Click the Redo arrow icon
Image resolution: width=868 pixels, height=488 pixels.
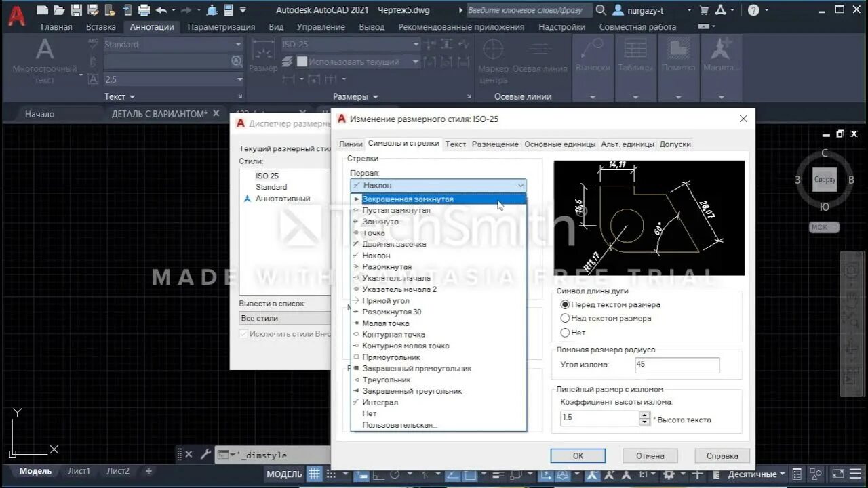[186, 10]
